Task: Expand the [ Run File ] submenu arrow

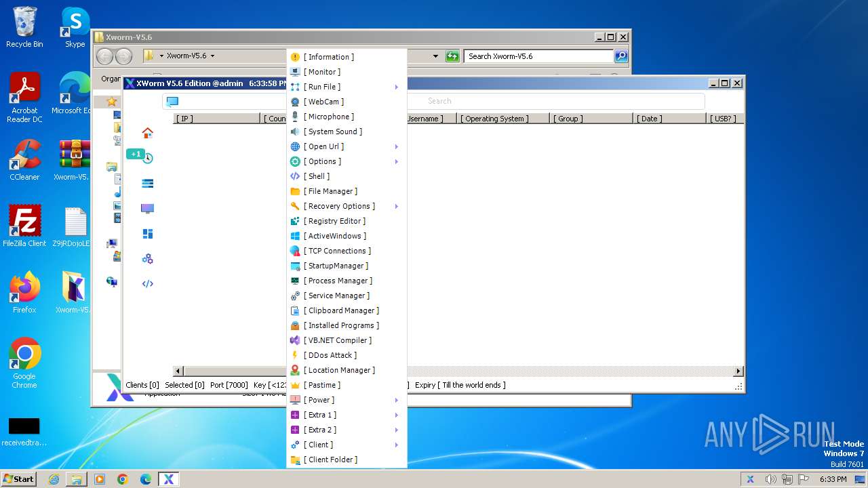Action: pyautogui.click(x=397, y=87)
